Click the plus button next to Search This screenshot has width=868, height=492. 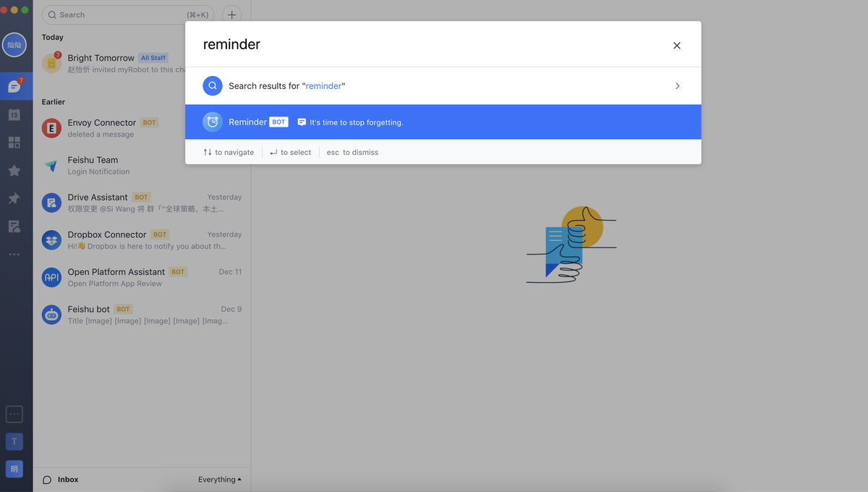231,14
